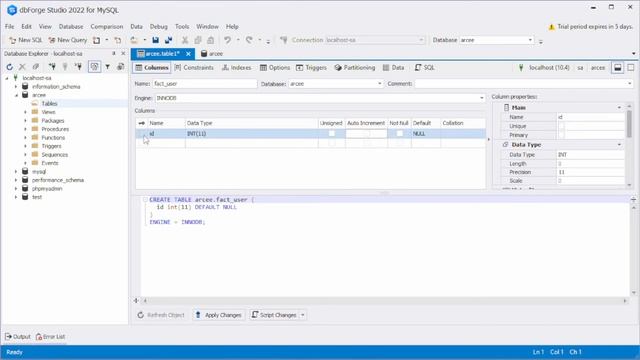Click the horizontal split layout icon
The image size is (640, 360).
click(618, 68)
